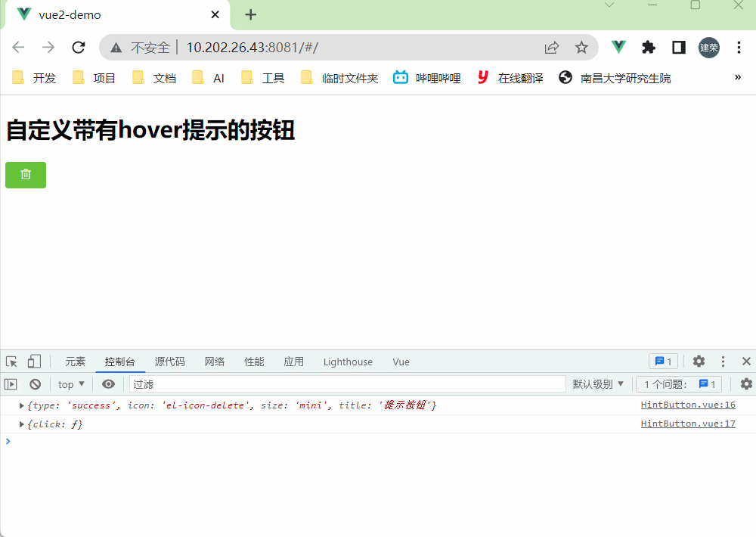This screenshot has height=537, width=756.
Task: Clear the console messages
Action: coord(34,383)
